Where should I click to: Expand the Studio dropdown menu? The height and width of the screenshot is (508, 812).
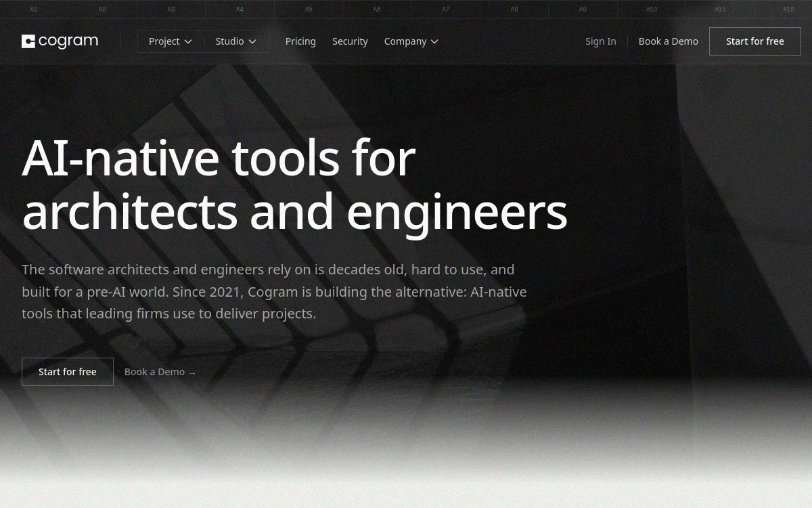coord(236,41)
